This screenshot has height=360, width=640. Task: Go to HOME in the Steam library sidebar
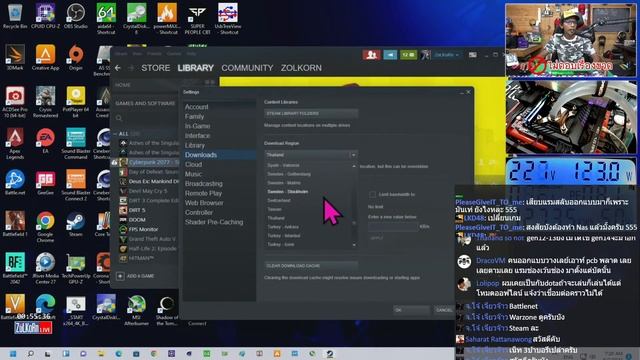(123, 85)
